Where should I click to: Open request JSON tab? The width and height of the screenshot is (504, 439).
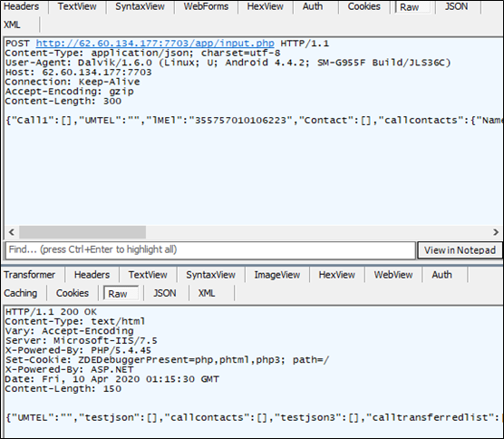(x=457, y=6)
